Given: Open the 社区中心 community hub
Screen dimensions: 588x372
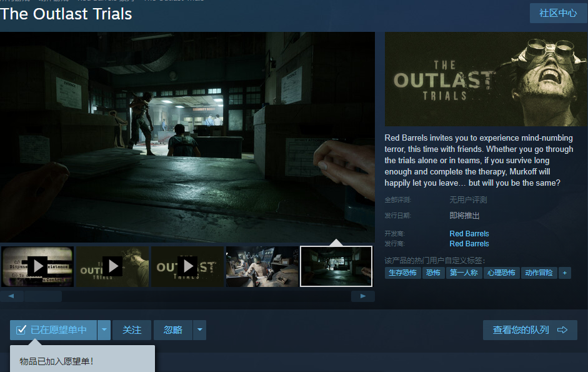Looking at the screenshot, I should pos(558,13).
